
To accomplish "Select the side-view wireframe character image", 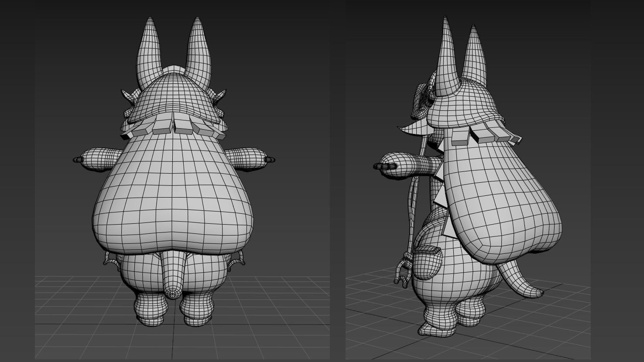I will tap(469, 180).
